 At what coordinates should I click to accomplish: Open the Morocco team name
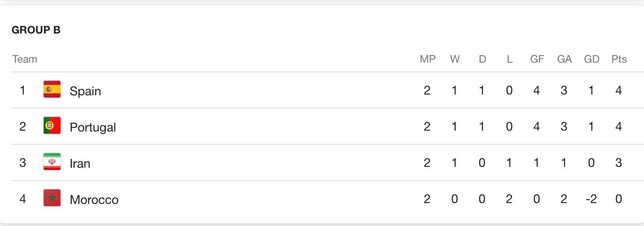coord(94,200)
